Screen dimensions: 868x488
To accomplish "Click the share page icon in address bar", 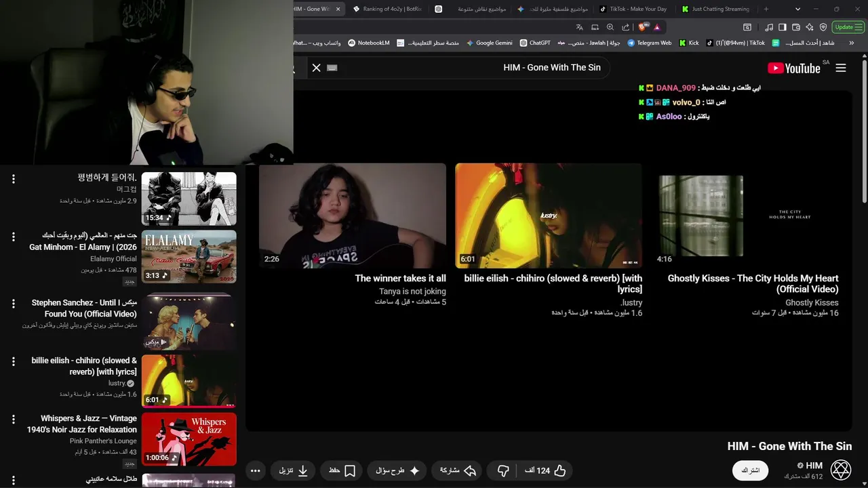I will 625,27.
